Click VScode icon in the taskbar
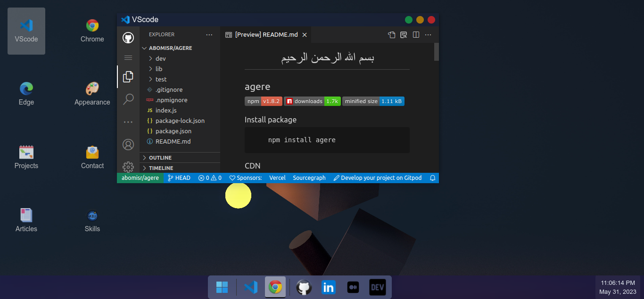644x299 pixels. (250, 287)
